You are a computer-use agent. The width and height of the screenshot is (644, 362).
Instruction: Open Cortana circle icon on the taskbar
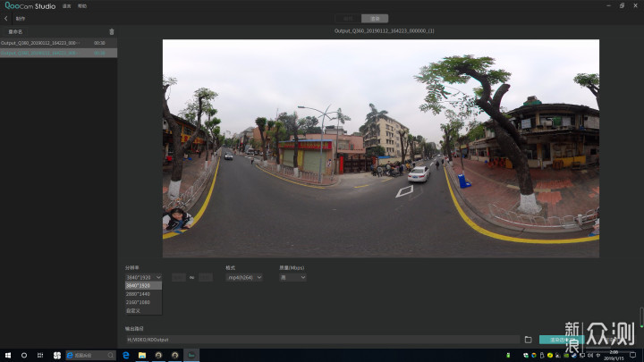23,355
